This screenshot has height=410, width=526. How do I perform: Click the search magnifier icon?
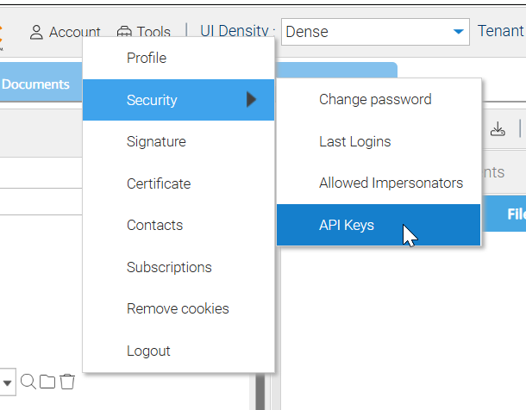(28, 381)
